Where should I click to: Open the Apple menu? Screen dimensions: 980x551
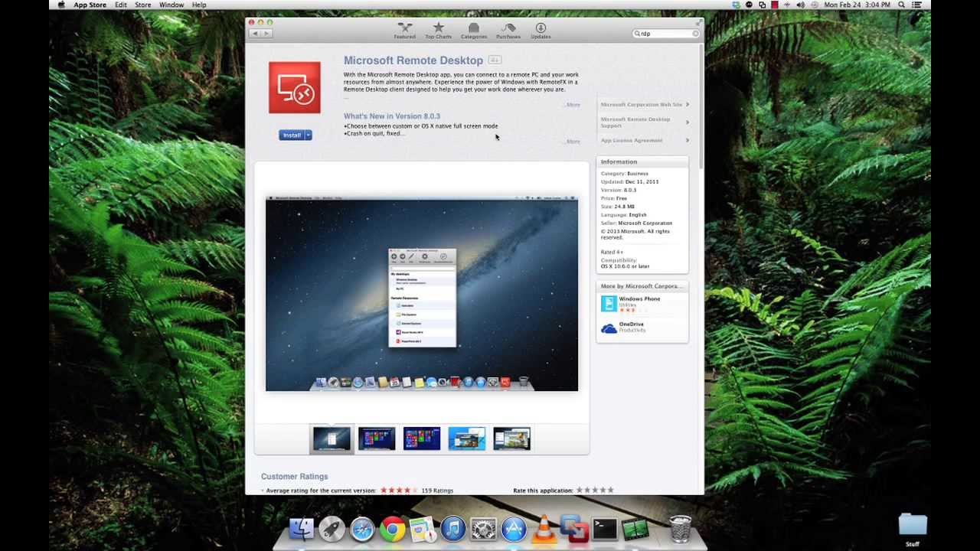61,5
